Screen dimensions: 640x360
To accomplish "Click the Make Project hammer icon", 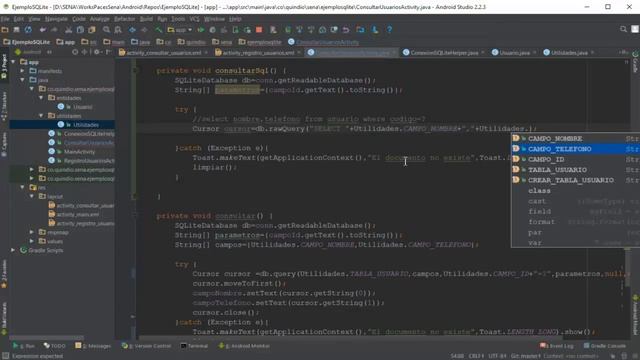I will tap(159, 30).
